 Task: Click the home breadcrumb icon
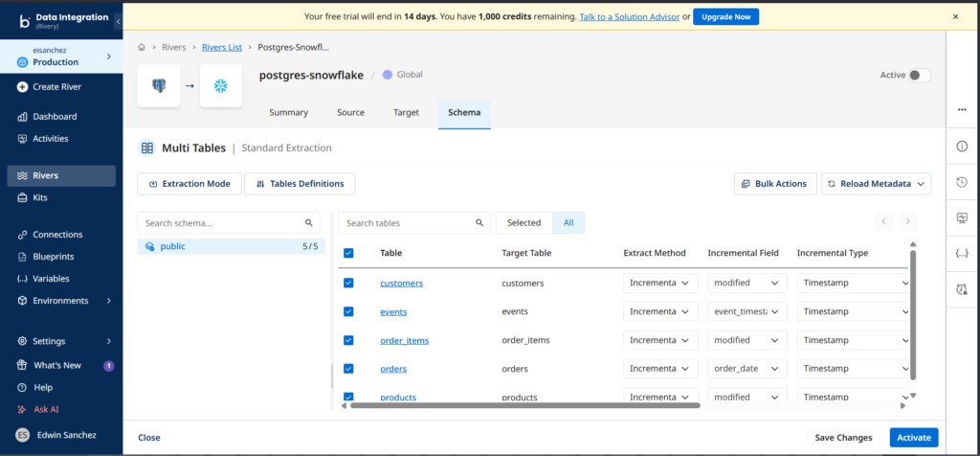click(x=142, y=47)
